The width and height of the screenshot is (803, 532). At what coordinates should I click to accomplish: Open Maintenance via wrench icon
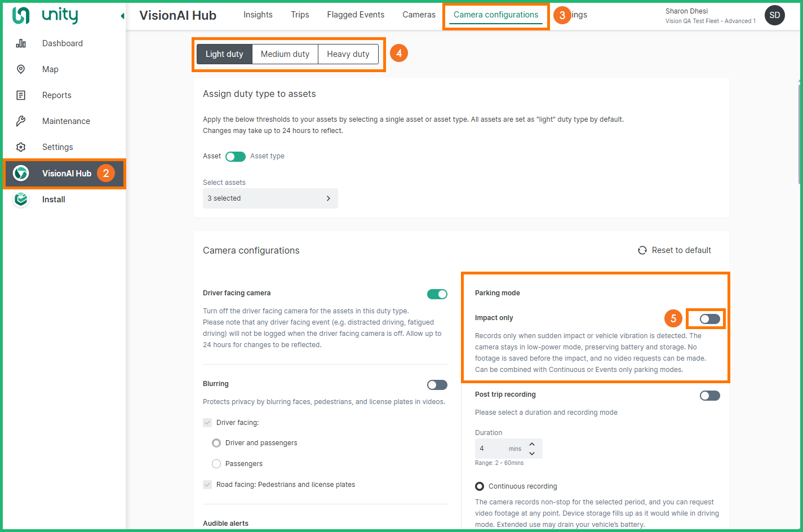click(x=21, y=121)
